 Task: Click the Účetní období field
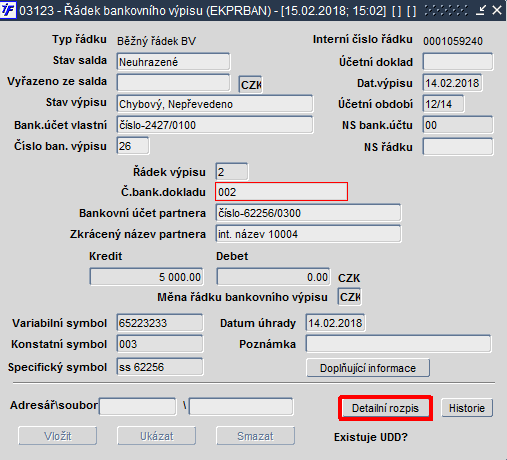[x=443, y=104]
